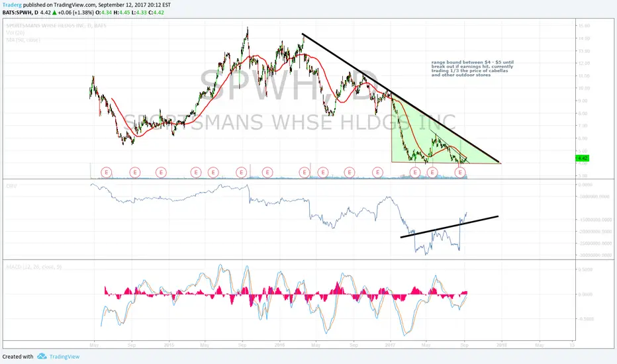Click the OBV pane label
The height and width of the screenshot is (364, 617).
click(11, 186)
